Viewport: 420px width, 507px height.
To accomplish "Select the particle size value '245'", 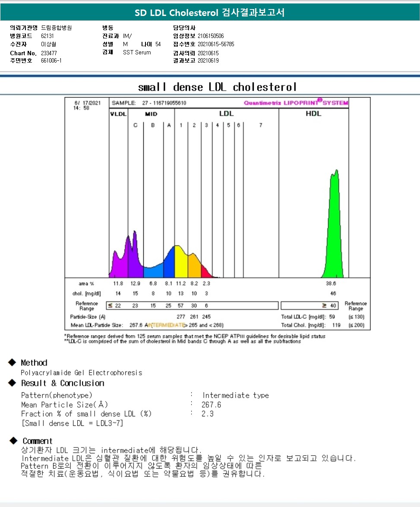I will [x=206, y=317].
